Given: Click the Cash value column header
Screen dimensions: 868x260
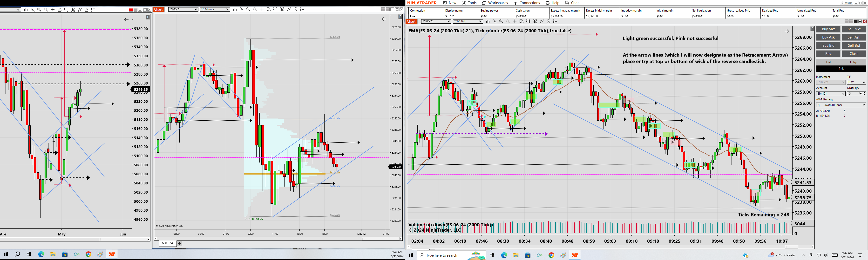Looking at the screenshot, I should pyautogui.click(x=531, y=11).
